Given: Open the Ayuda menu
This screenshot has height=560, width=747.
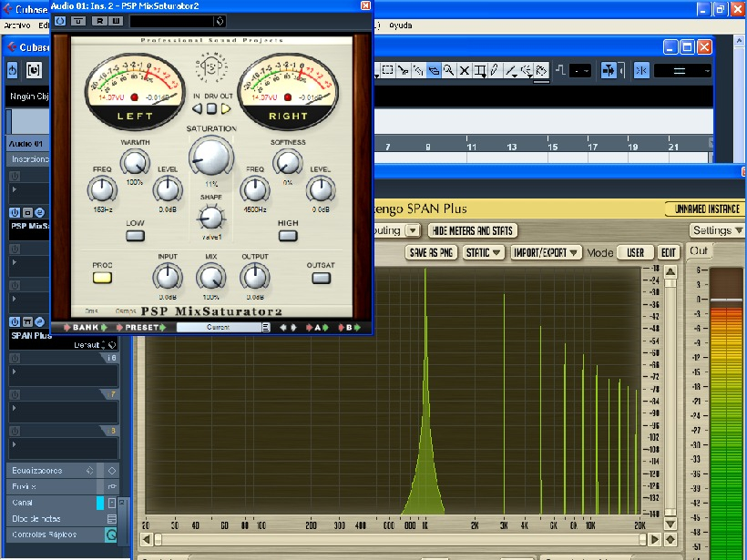Looking at the screenshot, I should [x=400, y=25].
